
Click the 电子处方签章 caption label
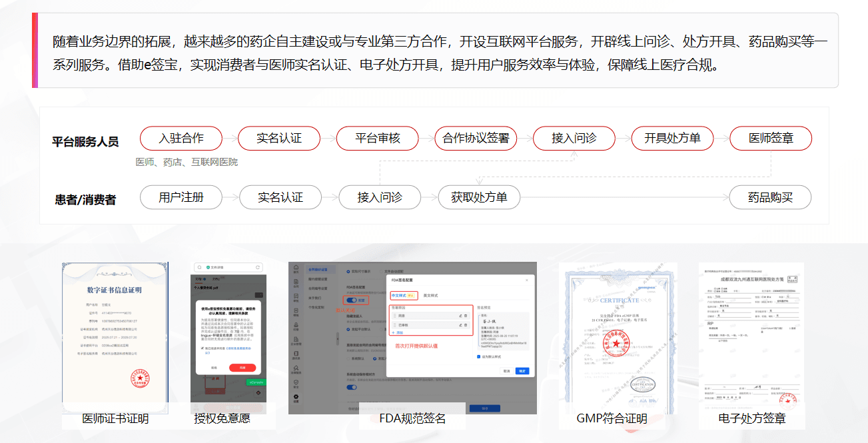click(x=752, y=419)
